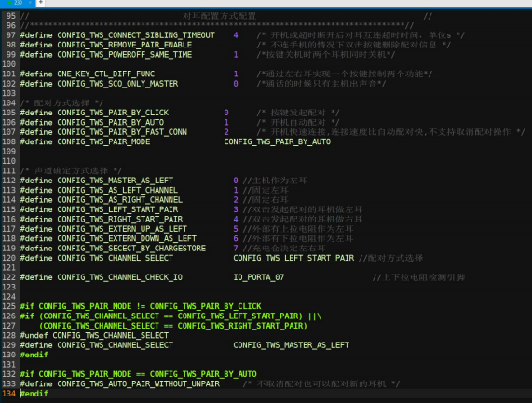Click line number 95 in the gutter

[x=11, y=16]
